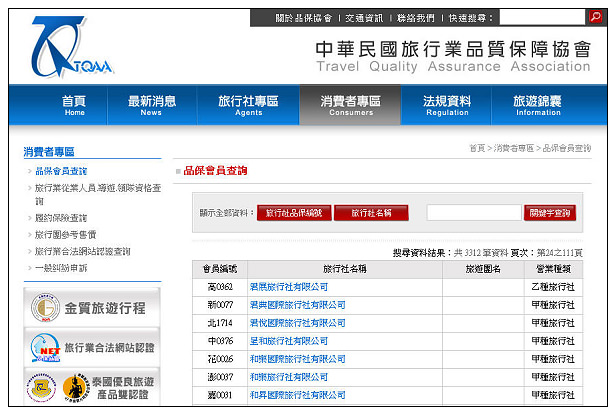
Task: Click member number 高0362 cell
Action: click(220, 287)
